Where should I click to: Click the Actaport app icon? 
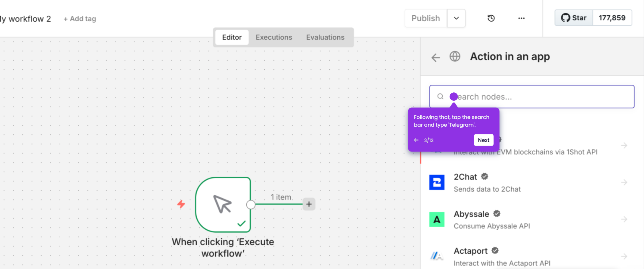pos(437,256)
